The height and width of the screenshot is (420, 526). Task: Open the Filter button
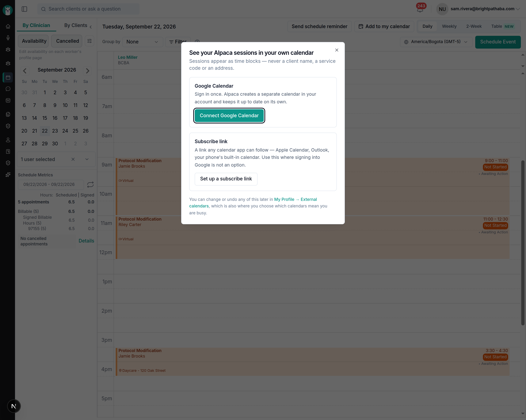click(178, 42)
